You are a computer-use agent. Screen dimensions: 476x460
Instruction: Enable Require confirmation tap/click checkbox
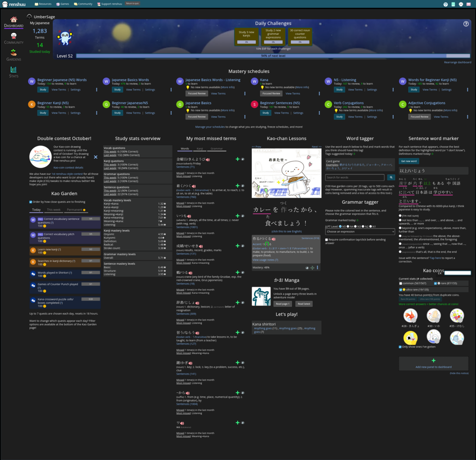(x=327, y=240)
